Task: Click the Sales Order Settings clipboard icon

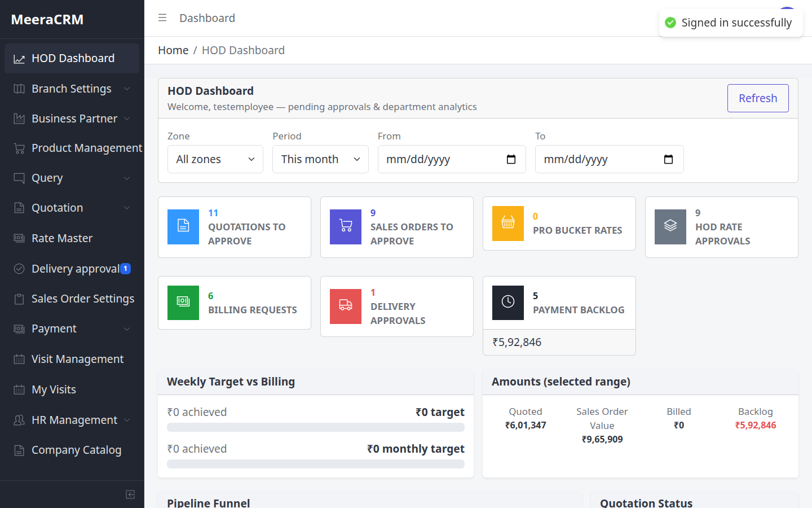Action: click(x=19, y=299)
